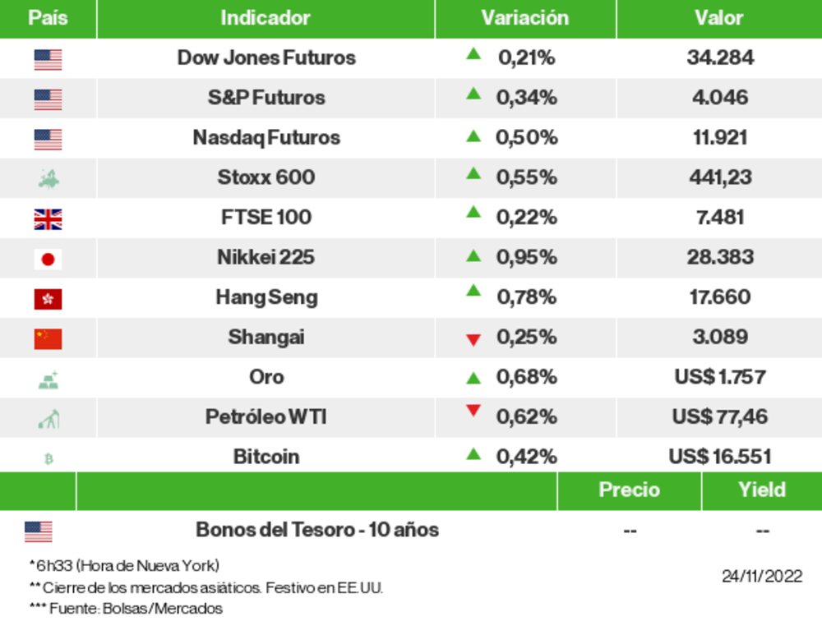This screenshot has width=822, height=644.
Task: Click the US flag beside Bonos del Tesoro
Action: click(x=38, y=531)
